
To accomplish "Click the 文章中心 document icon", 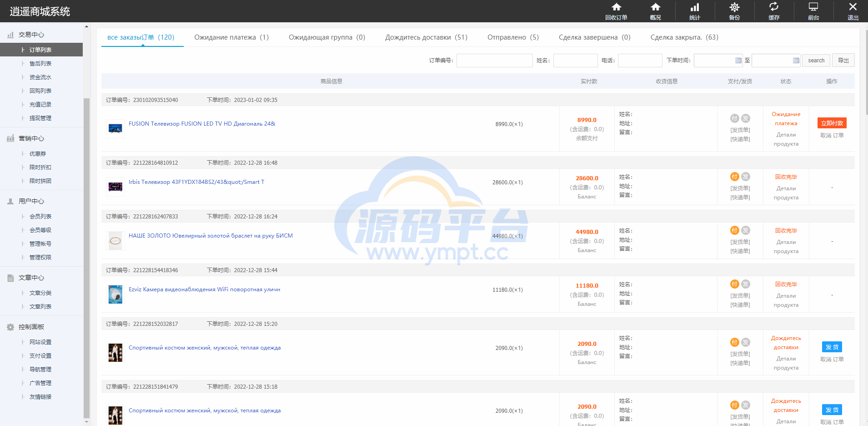I will [10, 278].
